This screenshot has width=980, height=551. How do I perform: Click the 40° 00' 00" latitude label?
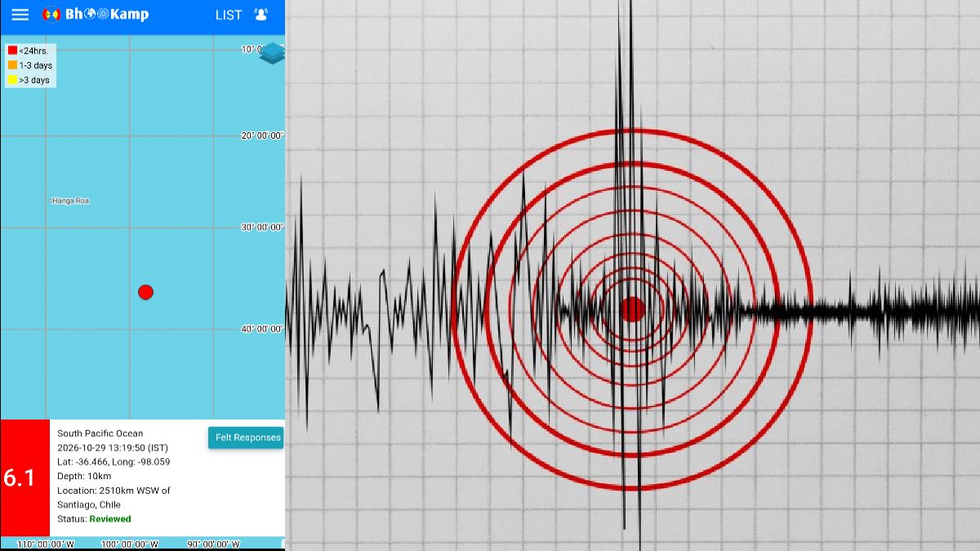pos(261,329)
